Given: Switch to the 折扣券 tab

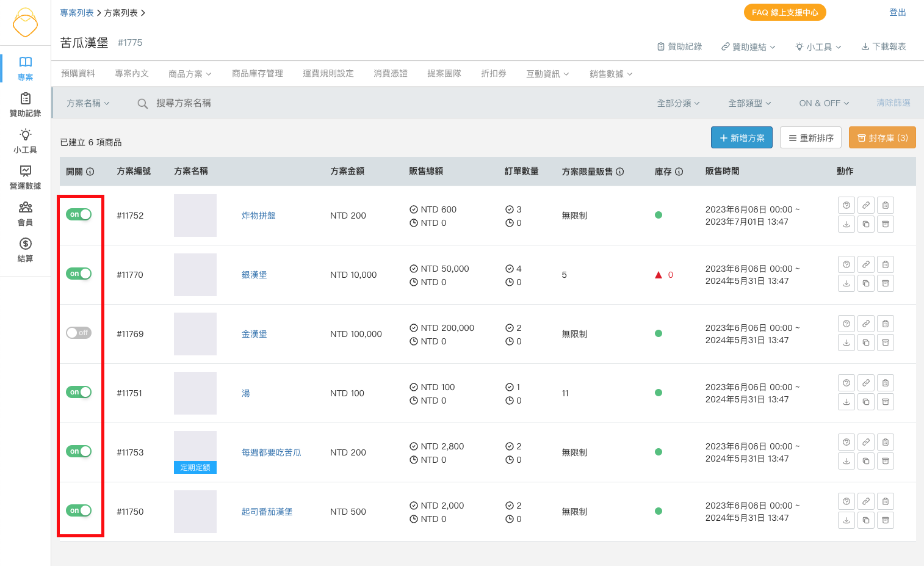Looking at the screenshot, I should click(x=494, y=73).
